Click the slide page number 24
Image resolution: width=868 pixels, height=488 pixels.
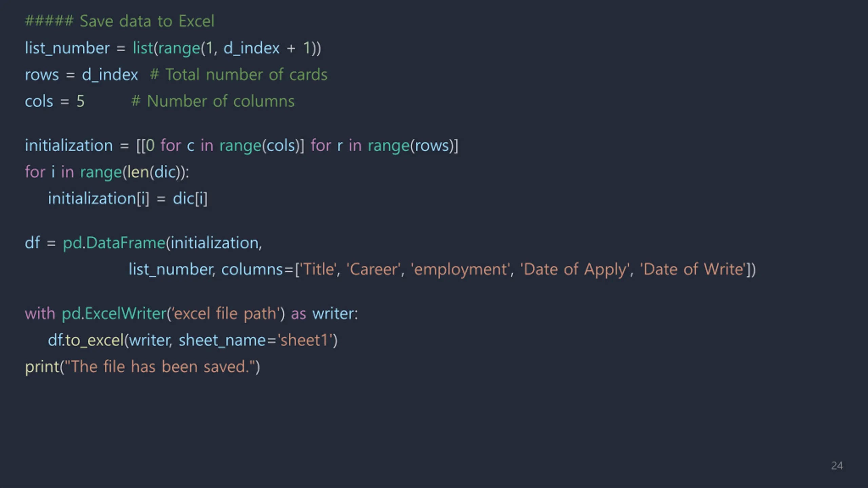tap(837, 466)
